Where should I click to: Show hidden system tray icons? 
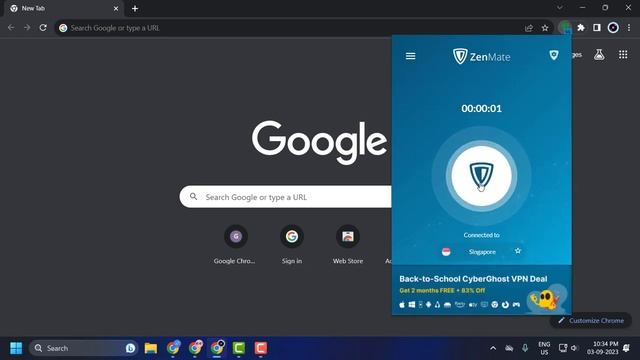coord(493,348)
